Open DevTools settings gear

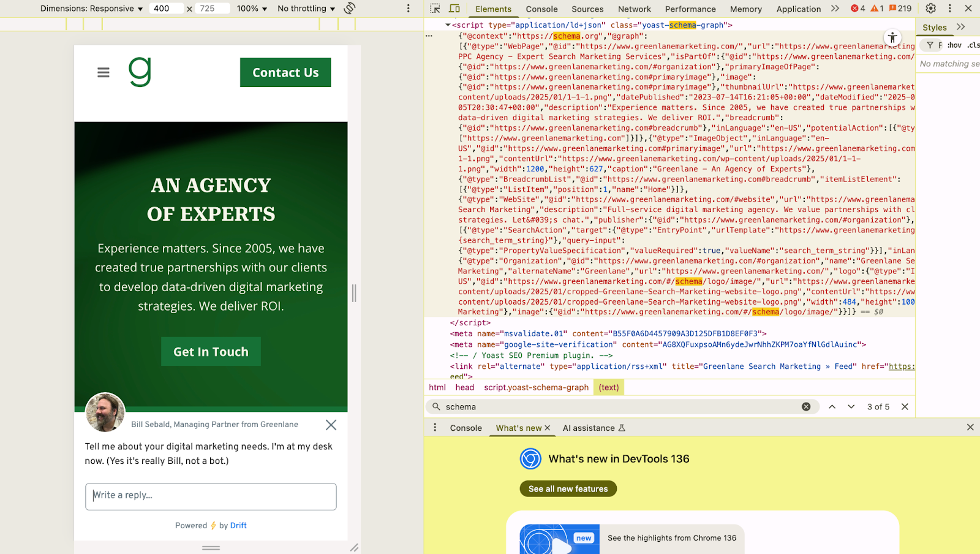930,9
